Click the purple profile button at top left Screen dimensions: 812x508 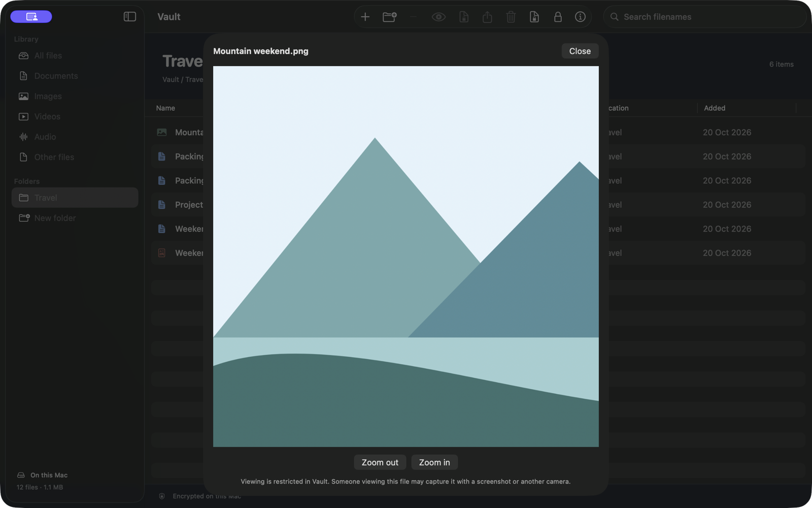click(x=31, y=17)
